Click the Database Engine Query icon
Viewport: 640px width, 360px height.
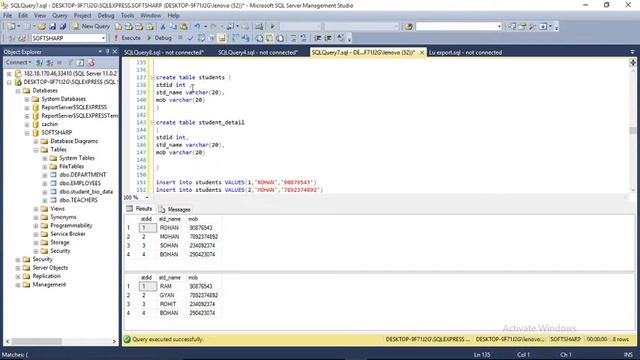(x=118, y=27)
